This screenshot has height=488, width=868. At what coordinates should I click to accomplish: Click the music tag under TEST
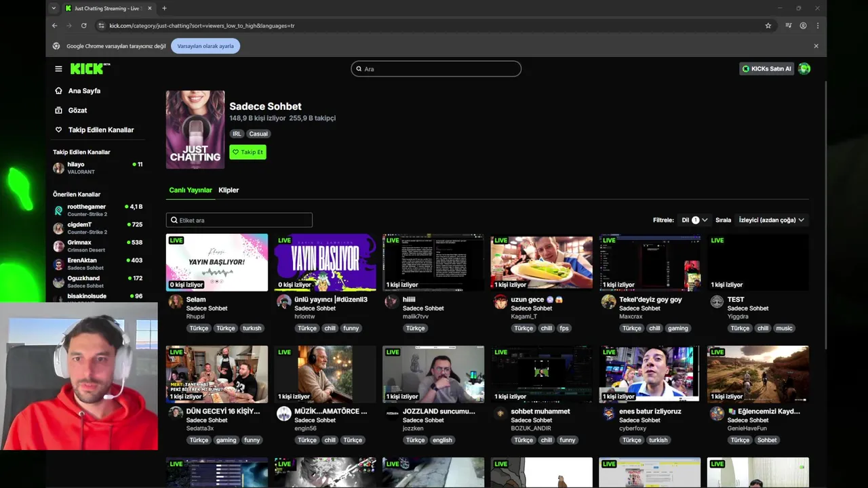click(x=784, y=328)
